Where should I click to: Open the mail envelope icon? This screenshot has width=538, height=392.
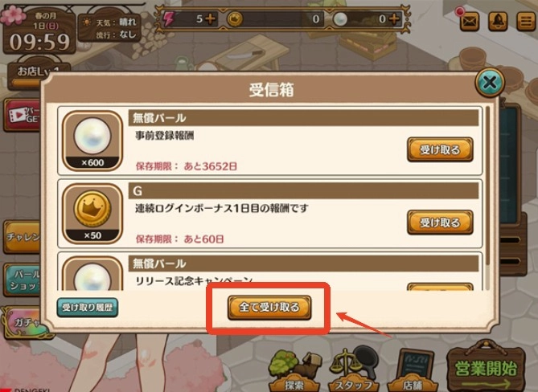point(469,22)
